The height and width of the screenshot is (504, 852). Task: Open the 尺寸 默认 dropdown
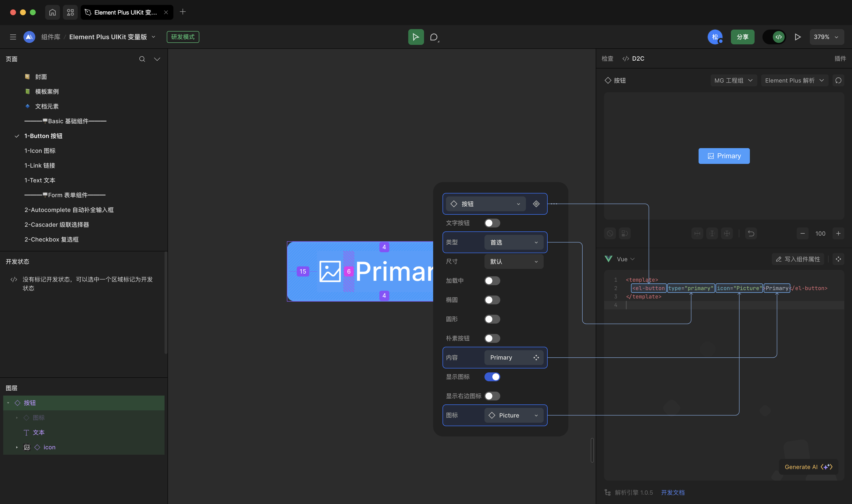(x=514, y=261)
